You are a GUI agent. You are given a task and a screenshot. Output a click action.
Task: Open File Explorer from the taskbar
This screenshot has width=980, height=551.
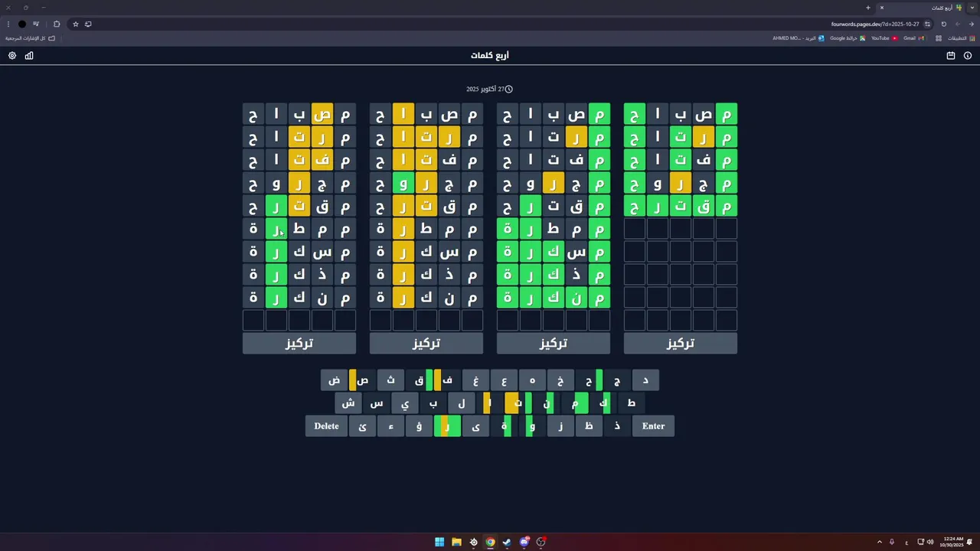click(456, 542)
